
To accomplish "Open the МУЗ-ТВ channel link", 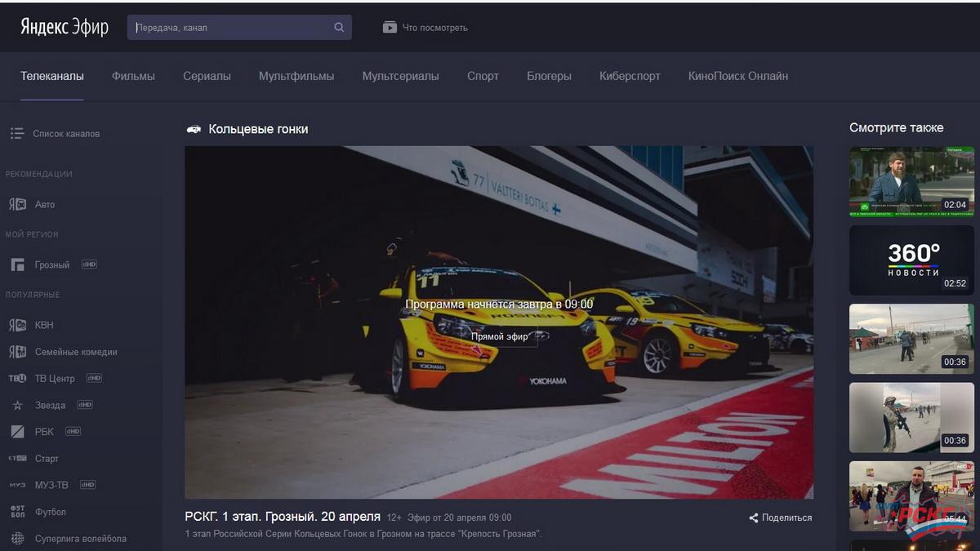I will [x=51, y=485].
